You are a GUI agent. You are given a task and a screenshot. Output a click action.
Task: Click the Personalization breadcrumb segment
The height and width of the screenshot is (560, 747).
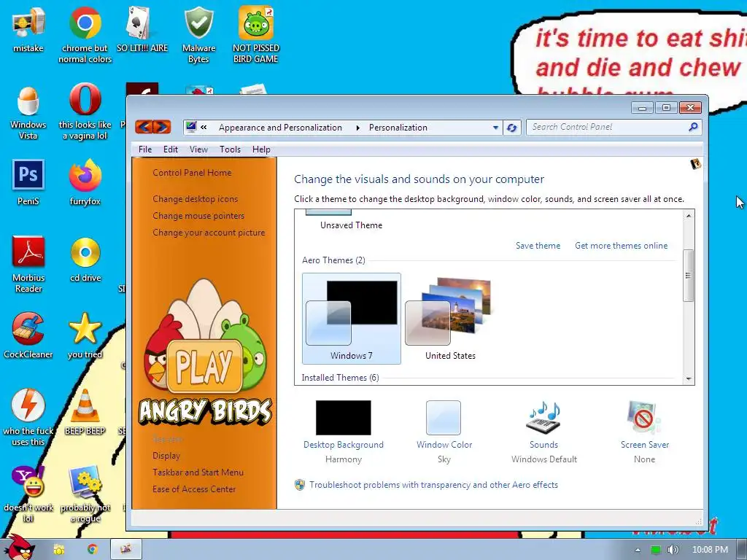point(398,128)
